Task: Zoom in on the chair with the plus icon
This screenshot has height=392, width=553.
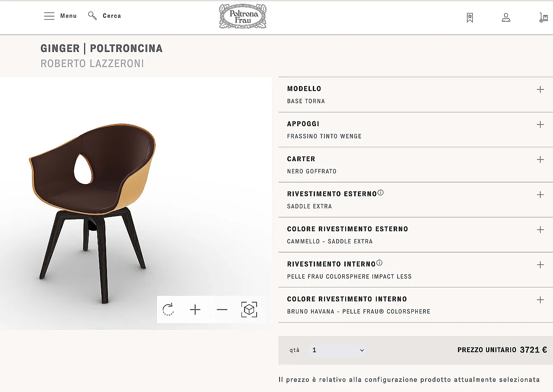Action: [195, 309]
